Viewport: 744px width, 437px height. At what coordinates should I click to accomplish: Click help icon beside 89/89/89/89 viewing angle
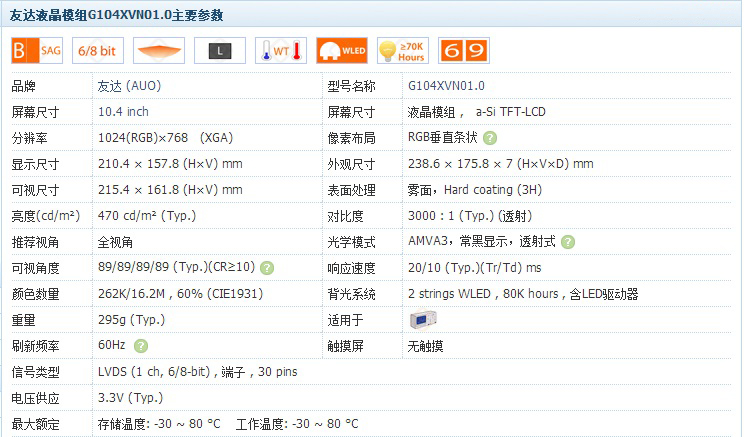(x=267, y=268)
